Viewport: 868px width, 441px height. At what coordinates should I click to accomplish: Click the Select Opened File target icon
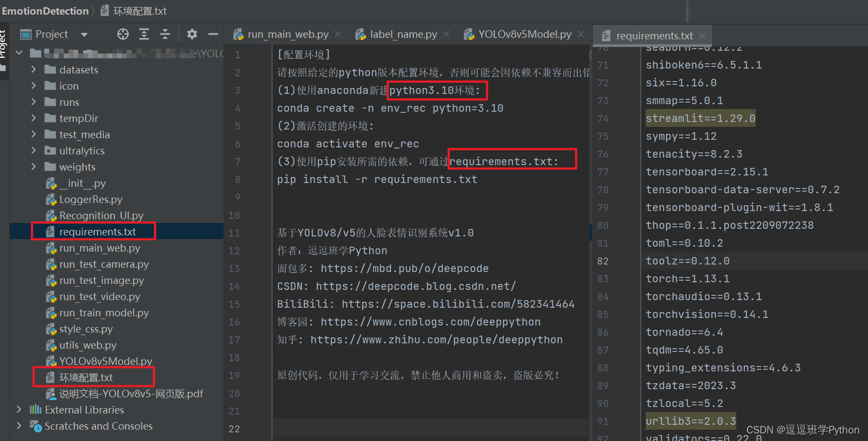point(123,35)
